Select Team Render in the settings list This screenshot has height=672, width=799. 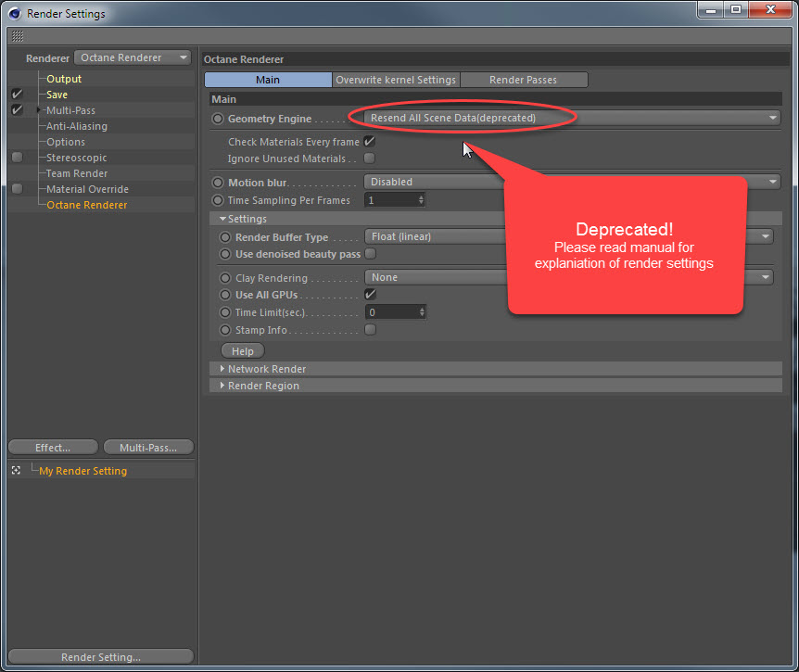point(77,173)
